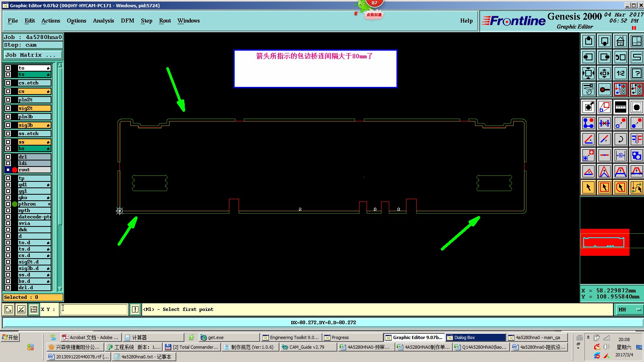Select the 'svia' layer name
644x362 pixels.
coord(35,223)
